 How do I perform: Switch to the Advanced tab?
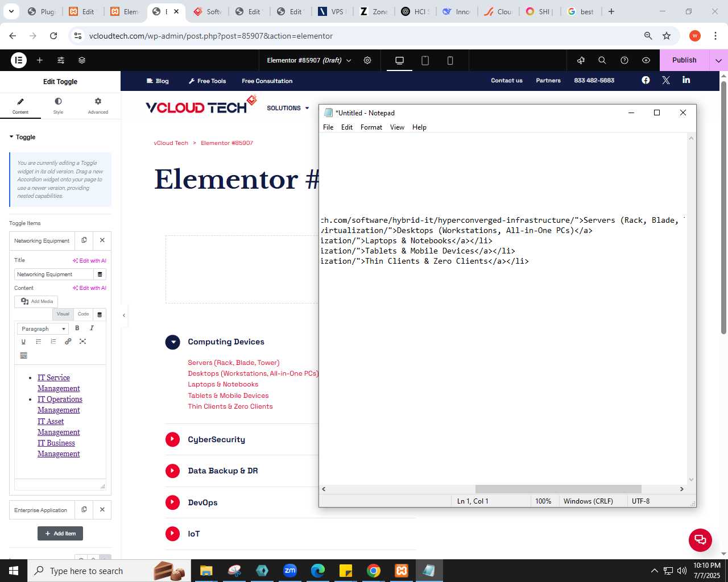tap(98, 106)
